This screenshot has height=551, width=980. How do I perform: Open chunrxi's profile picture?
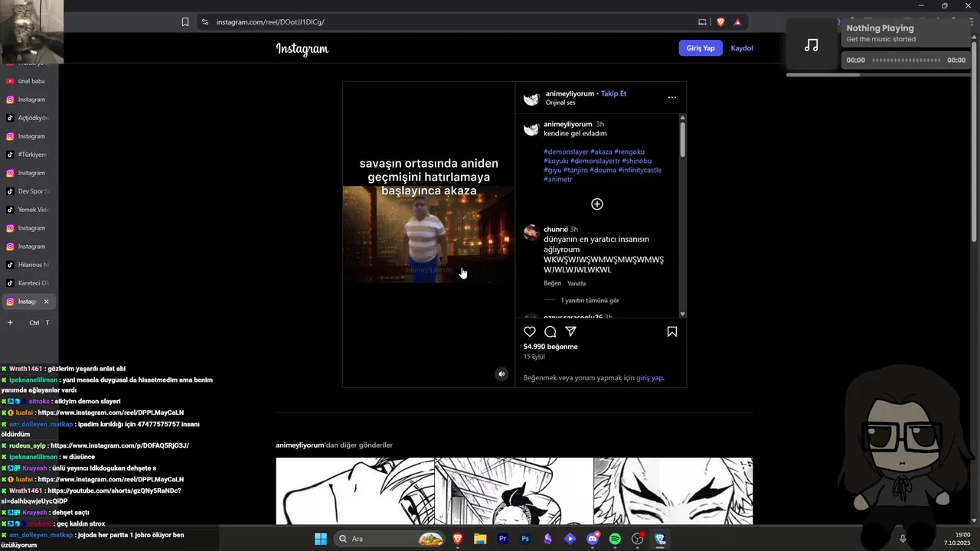(x=531, y=233)
